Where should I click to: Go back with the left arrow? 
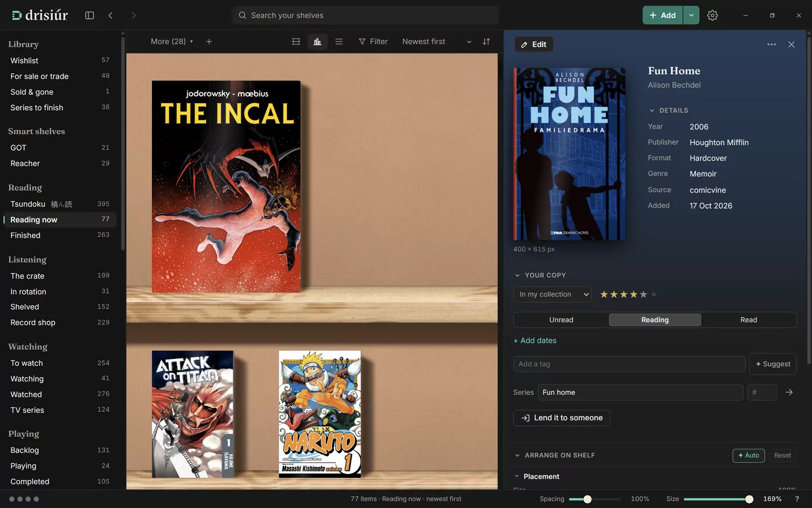[x=110, y=15]
